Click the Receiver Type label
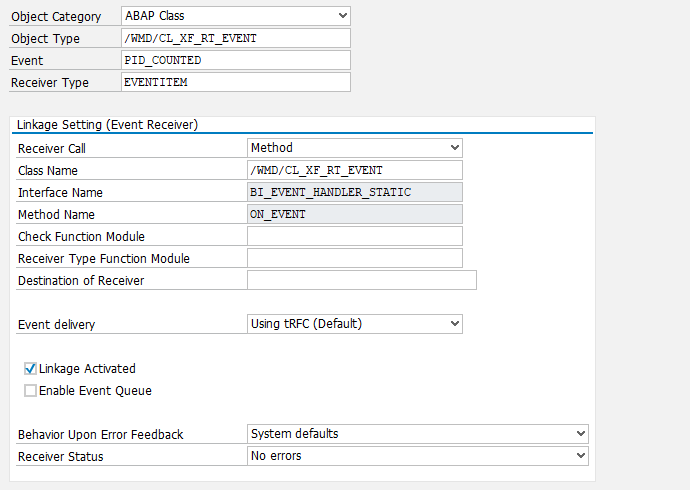This screenshot has width=690, height=490. [x=50, y=83]
